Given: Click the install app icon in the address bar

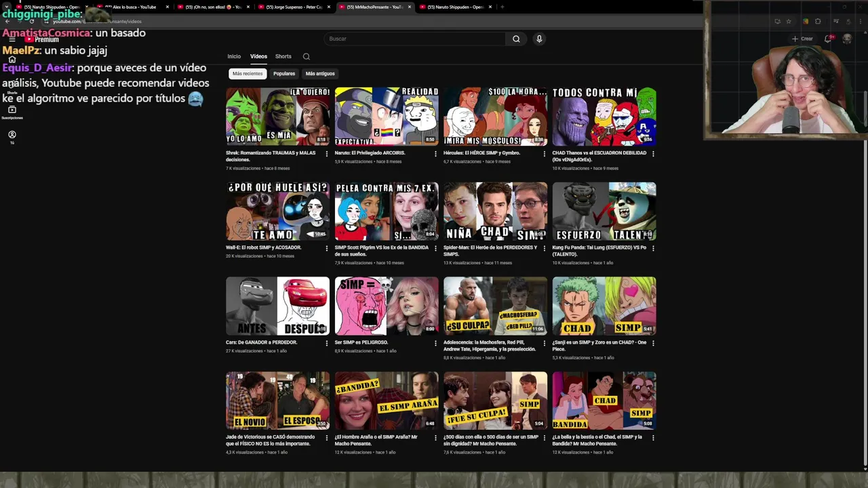Looking at the screenshot, I should tap(777, 21).
